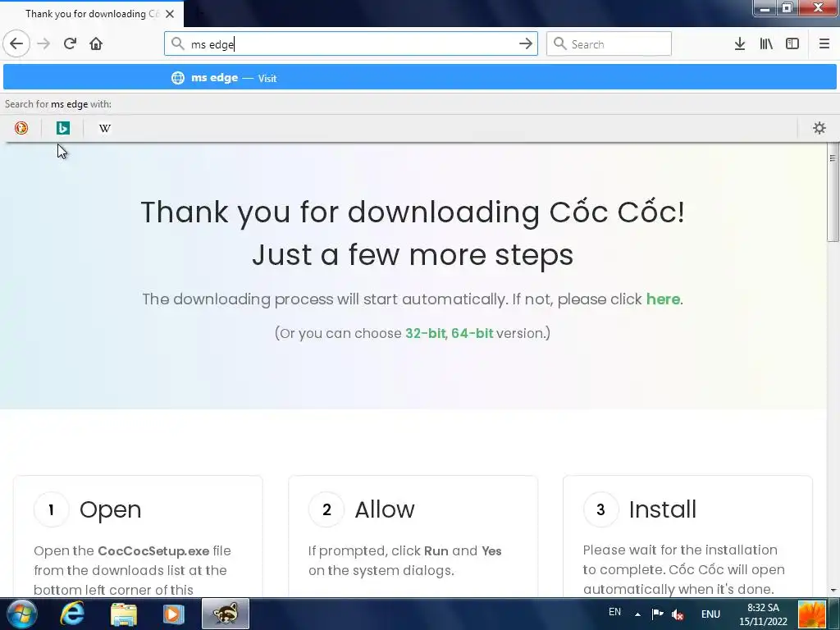Launch Internet Explorer from taskbar

[x=72, y=614]
